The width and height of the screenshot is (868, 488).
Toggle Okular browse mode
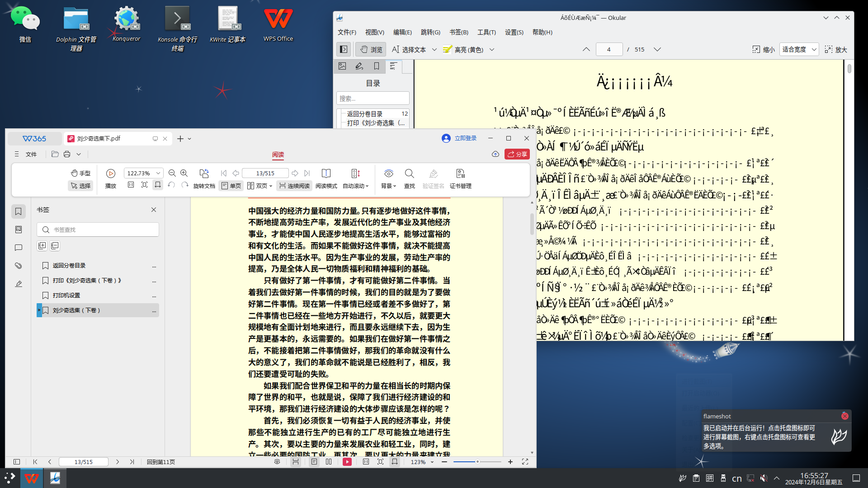[x=370, y=49]
